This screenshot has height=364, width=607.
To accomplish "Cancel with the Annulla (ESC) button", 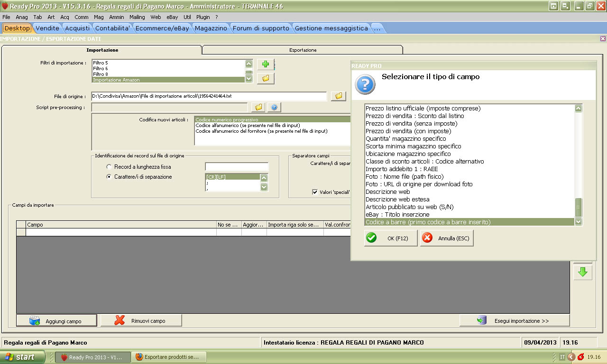I will coord(447,238).
